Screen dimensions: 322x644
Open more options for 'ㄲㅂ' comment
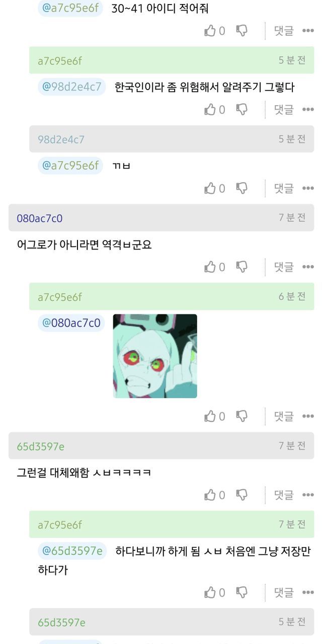click(x=308, y=188)
